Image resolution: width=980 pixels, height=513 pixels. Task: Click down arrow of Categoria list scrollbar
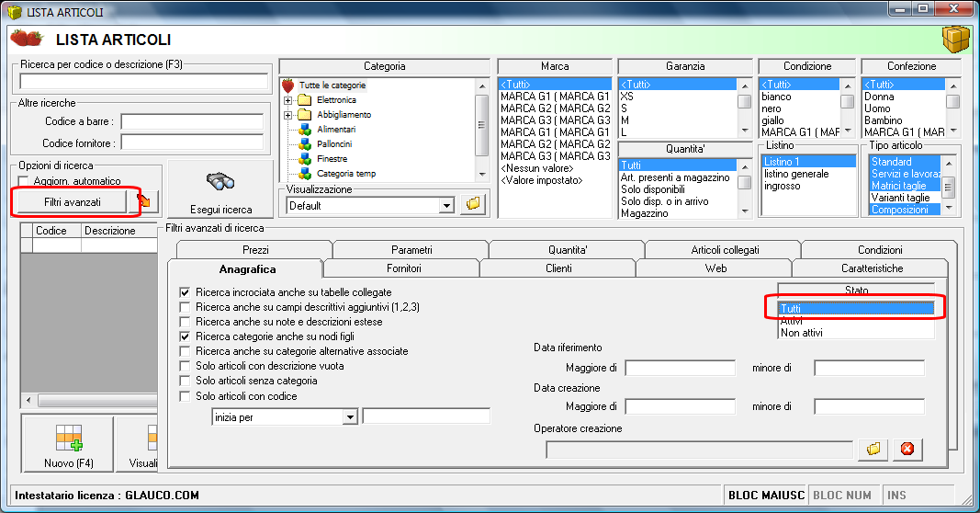tap(482, 175)
